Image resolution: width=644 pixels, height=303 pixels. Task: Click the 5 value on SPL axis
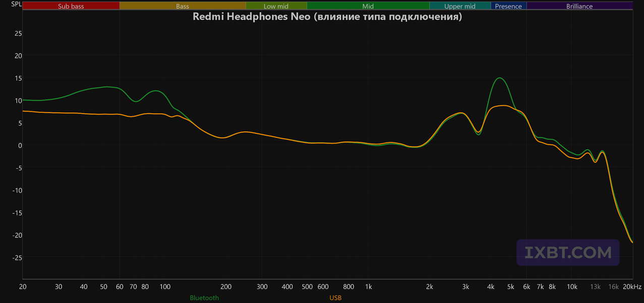click(20, 123)
